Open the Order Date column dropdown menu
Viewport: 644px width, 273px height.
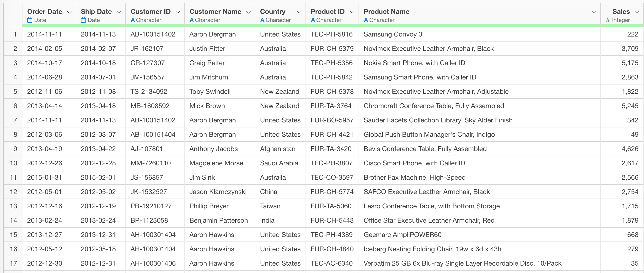70,12
